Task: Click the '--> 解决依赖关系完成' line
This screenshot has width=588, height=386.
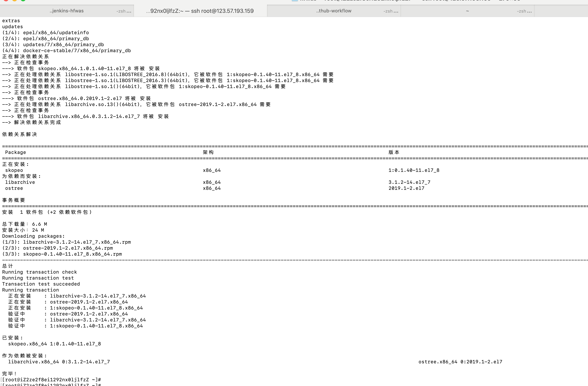Action: (x=32, y=122)
